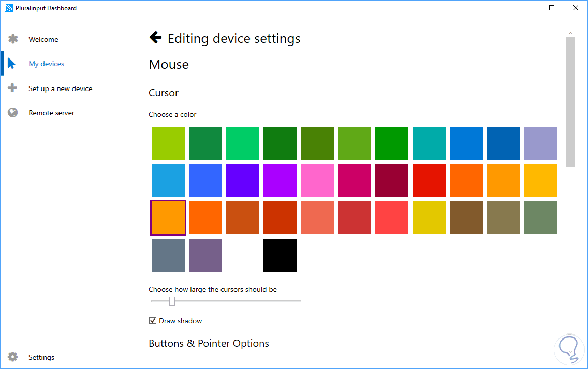Go to My devices section
588x369 pixels.
[x=47, y=64]
